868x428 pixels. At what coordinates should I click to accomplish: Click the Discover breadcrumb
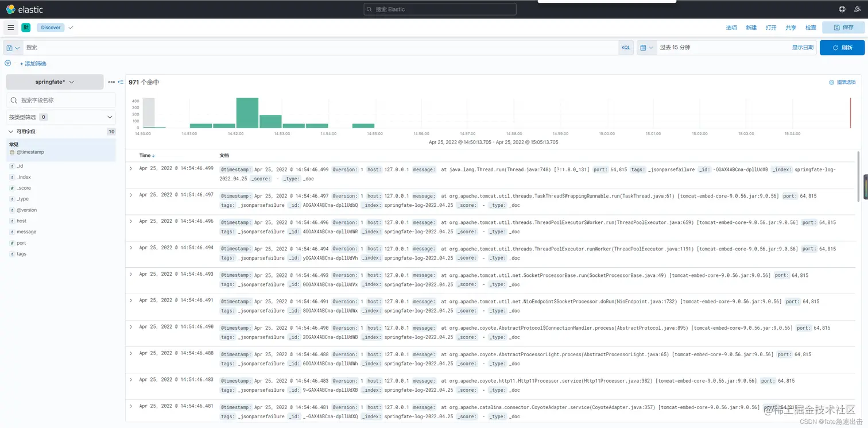coord(51,28)
